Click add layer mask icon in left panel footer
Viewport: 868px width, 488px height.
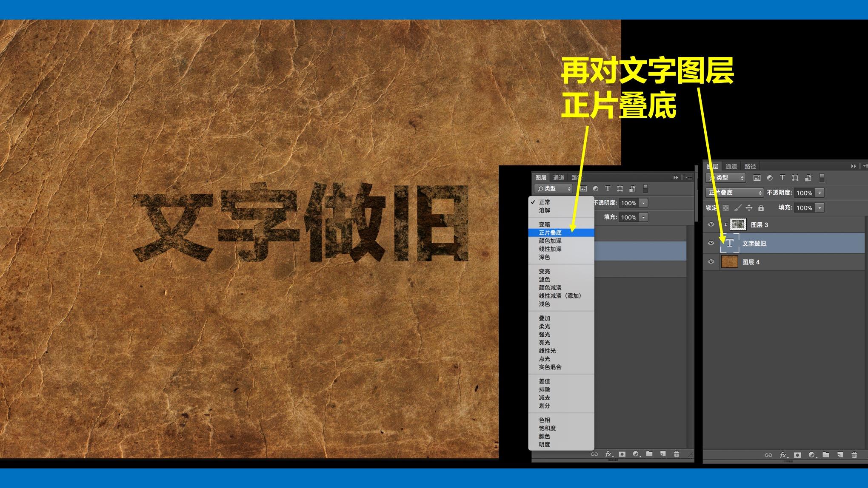[622, 454]
